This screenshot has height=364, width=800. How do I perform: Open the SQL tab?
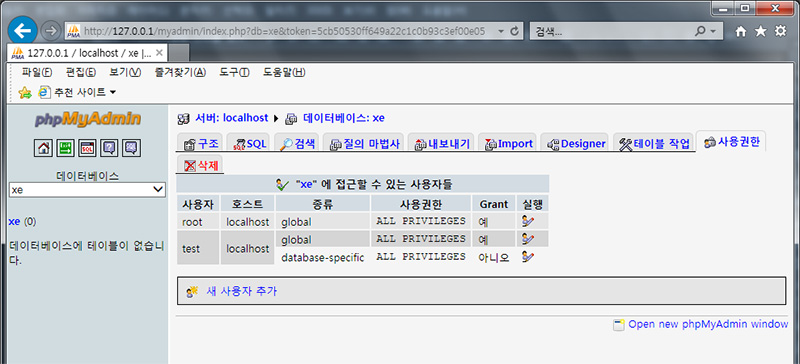pyautogui.click(x=249, y=144)
